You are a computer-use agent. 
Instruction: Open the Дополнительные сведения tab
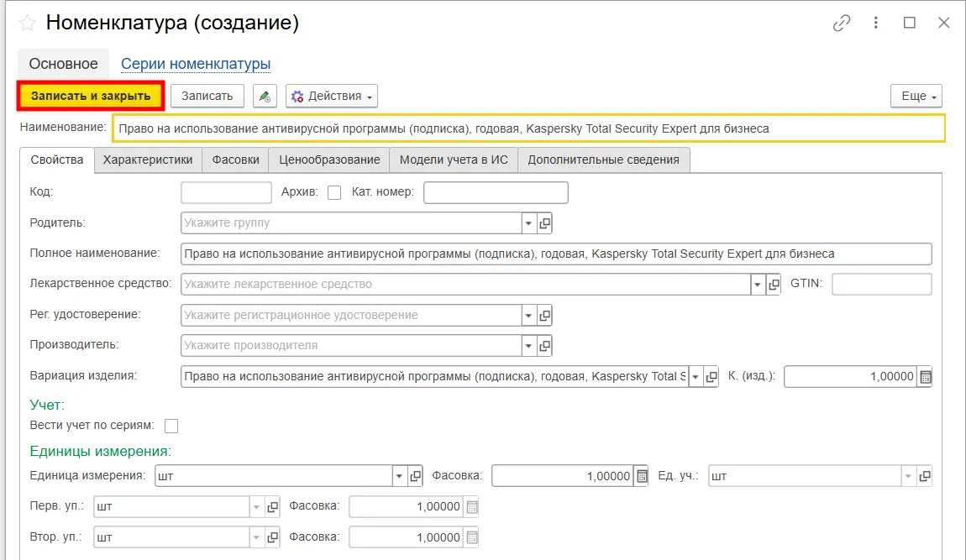tap(604, 160)
